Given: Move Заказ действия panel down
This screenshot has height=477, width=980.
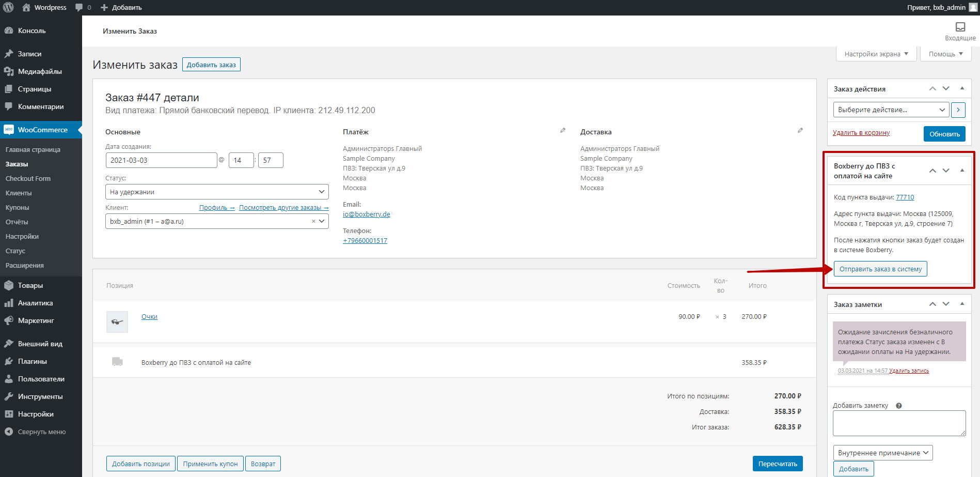Looking at the screenshot, I should (x=946, y=88).
